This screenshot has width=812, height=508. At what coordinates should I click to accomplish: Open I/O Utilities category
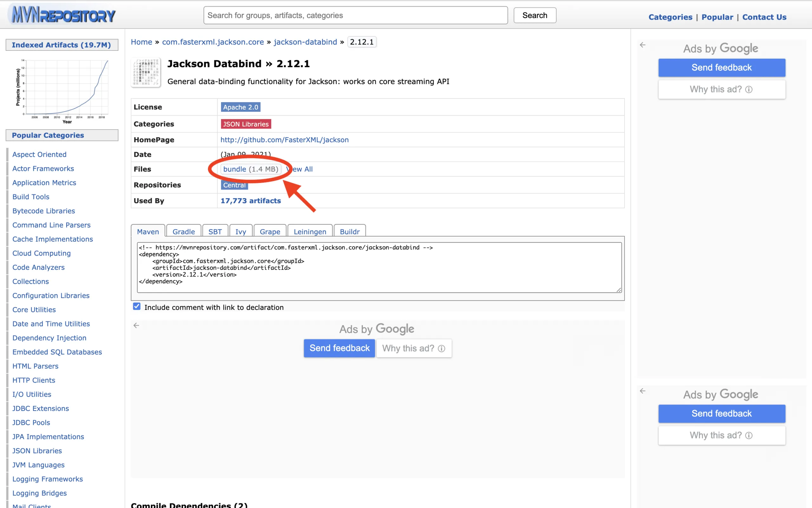(x=31, y=394)
